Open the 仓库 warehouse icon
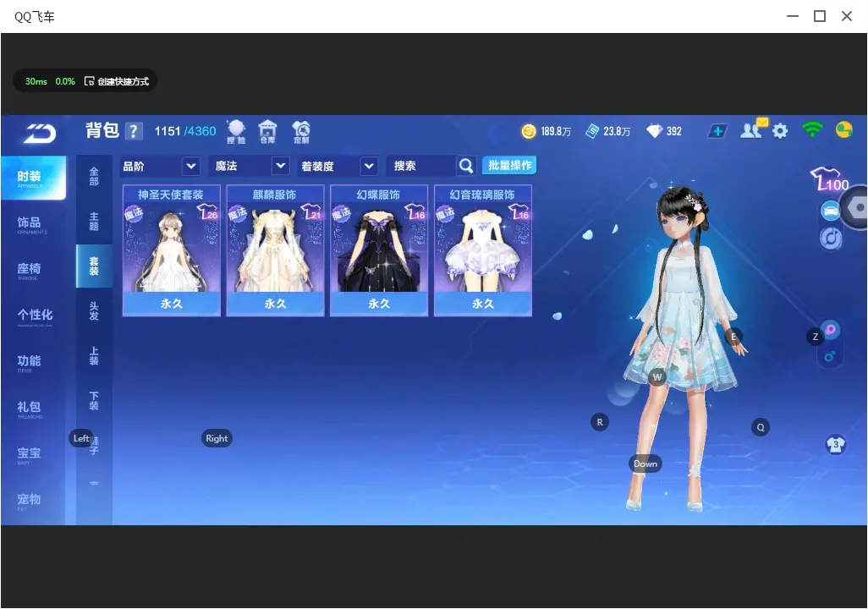The image size is (868, 609). click(267, 132)
